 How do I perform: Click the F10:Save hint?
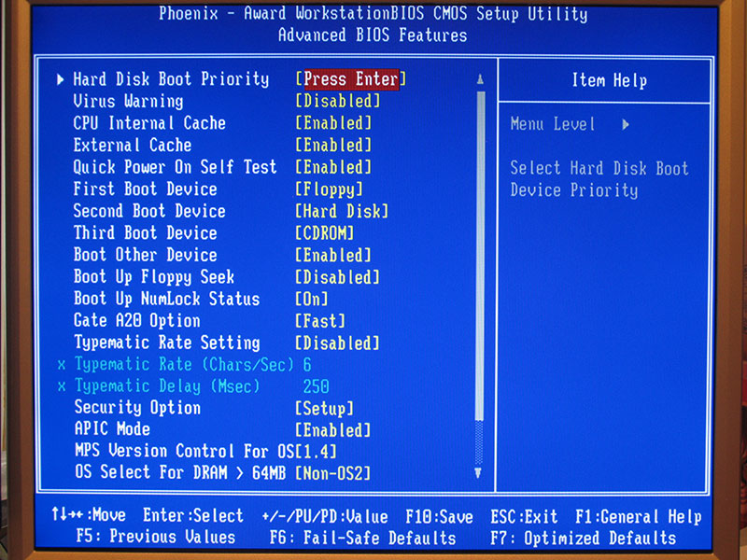[x=439, y=517]
